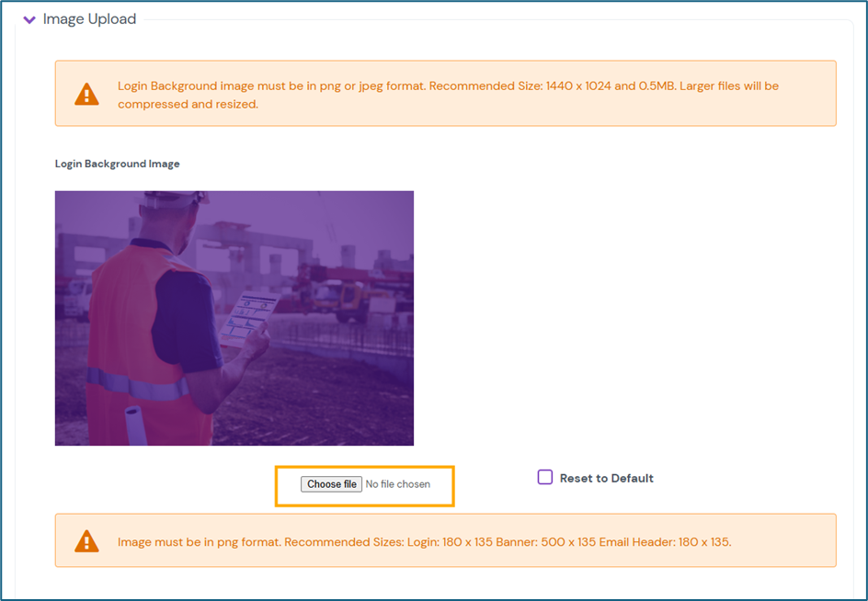Click the 'Reset to Default' label text
Screen dimensions: 868x601
(x=606, y=478)
